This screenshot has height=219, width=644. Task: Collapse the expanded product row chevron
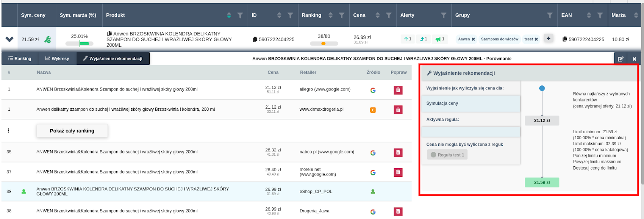click(9, 39)
